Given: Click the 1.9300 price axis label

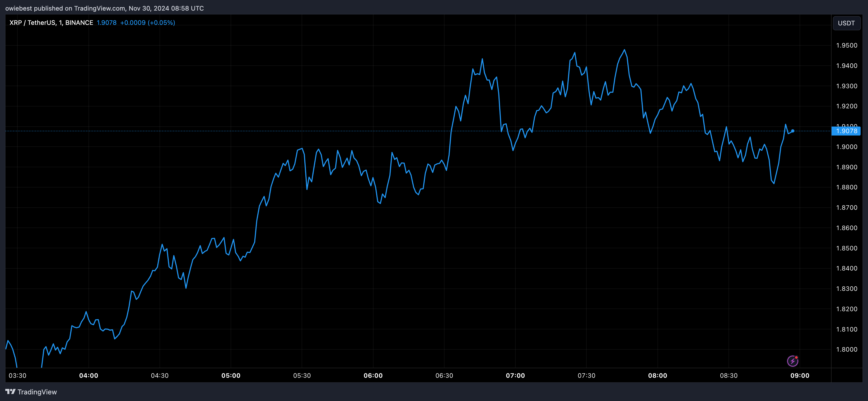Looking at the screenshot, I should [847, 86].
